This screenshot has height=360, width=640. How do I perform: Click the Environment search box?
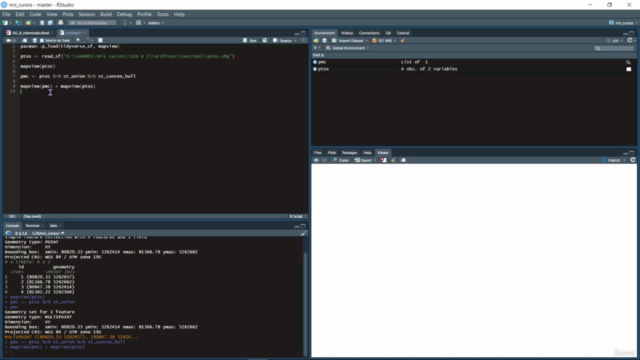[615, 48]
